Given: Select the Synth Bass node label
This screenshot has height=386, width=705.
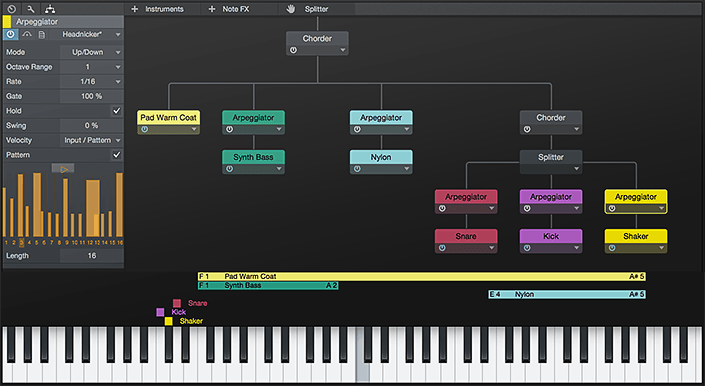Looking at the screenshot, I should (253, 157).
